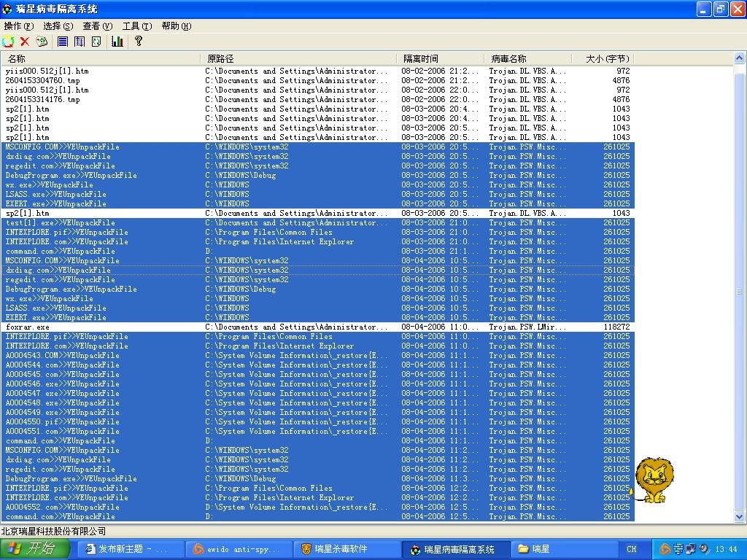The width and height of the screenshot is (747, 560).
Task: Click the vertical scrollbar up arrow
Action: coord(739,59)
